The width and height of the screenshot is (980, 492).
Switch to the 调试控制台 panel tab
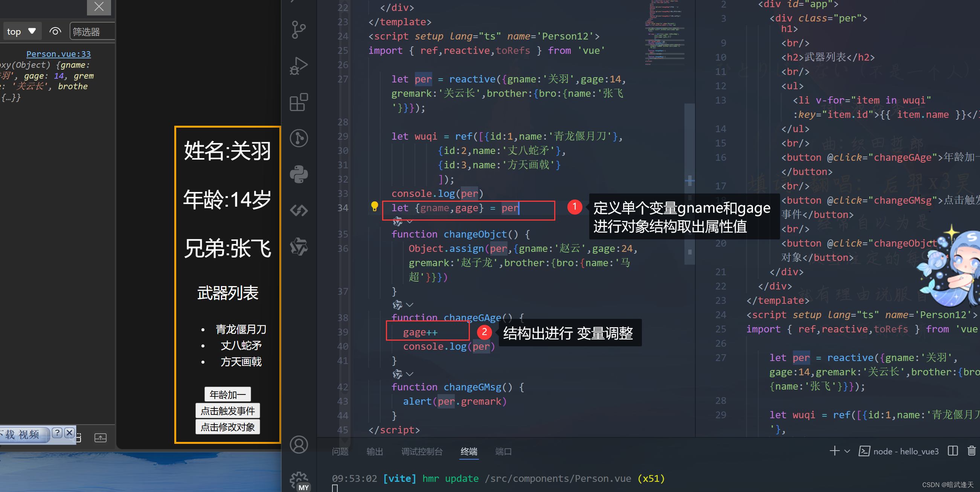pos(422,451)
